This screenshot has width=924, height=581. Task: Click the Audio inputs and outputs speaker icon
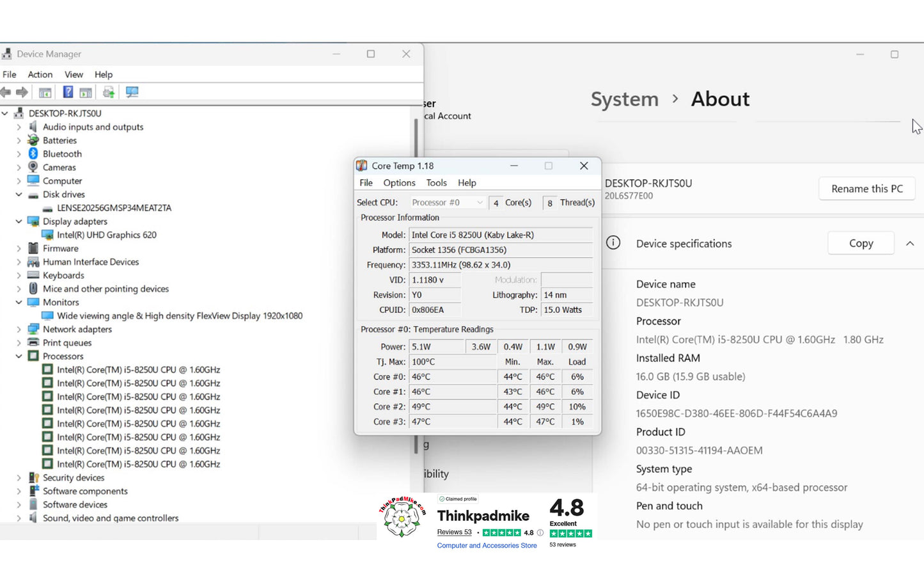pyautogui.click(x=33, y=127)
